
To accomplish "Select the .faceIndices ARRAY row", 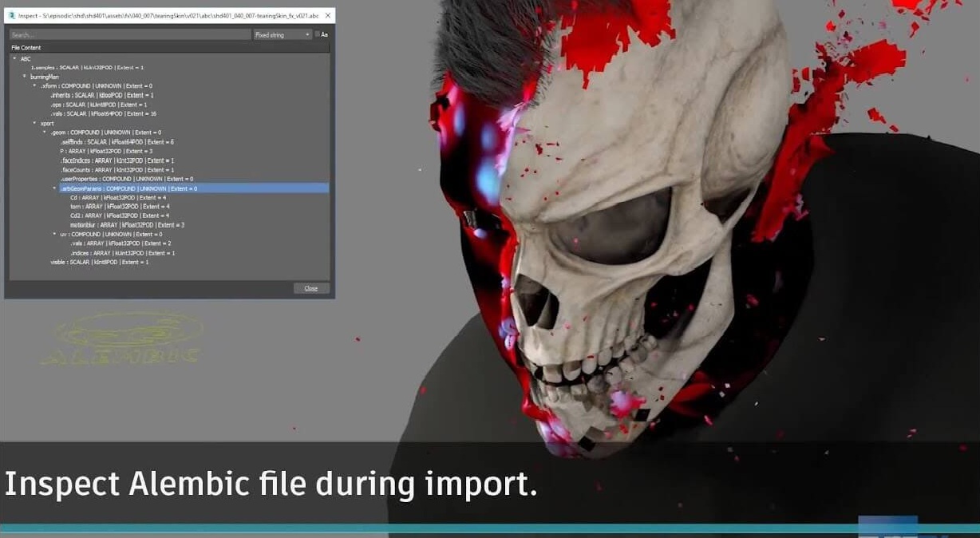I will click(117, 160).
